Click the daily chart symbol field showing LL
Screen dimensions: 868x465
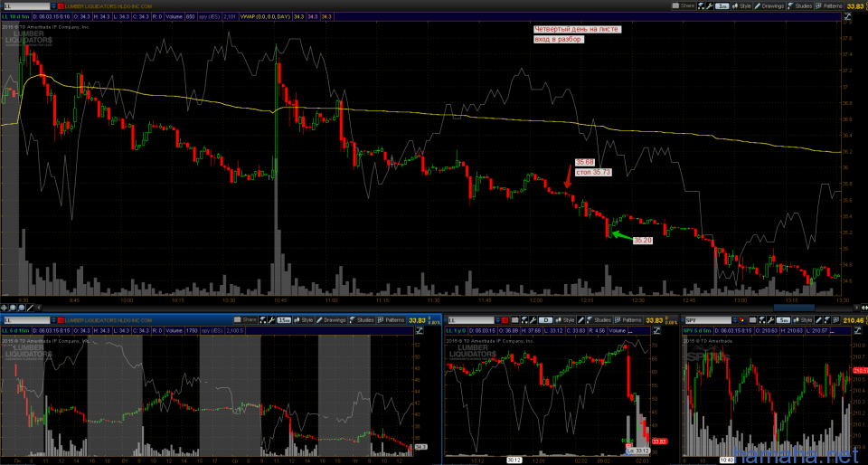point(471,320)
